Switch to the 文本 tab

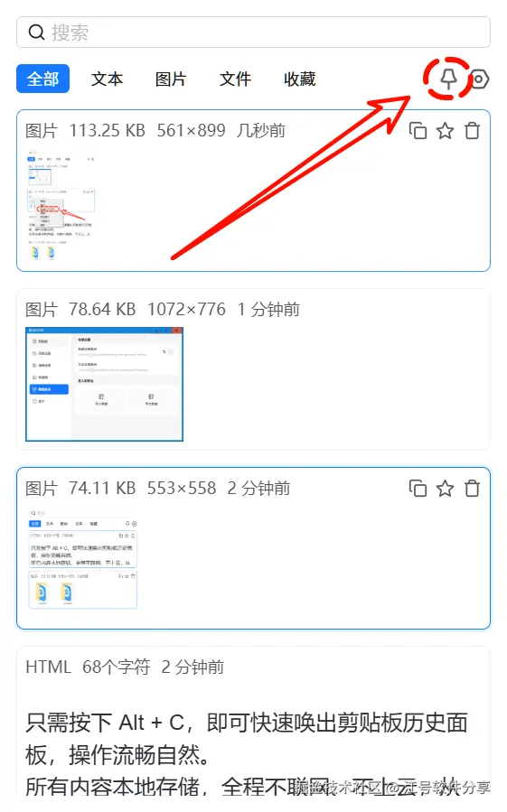107,79
